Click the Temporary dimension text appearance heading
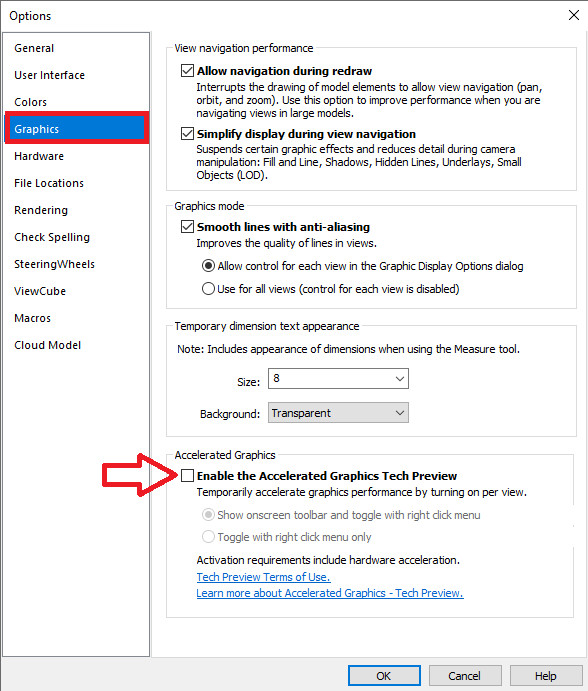588x691 pixels. 267,326
